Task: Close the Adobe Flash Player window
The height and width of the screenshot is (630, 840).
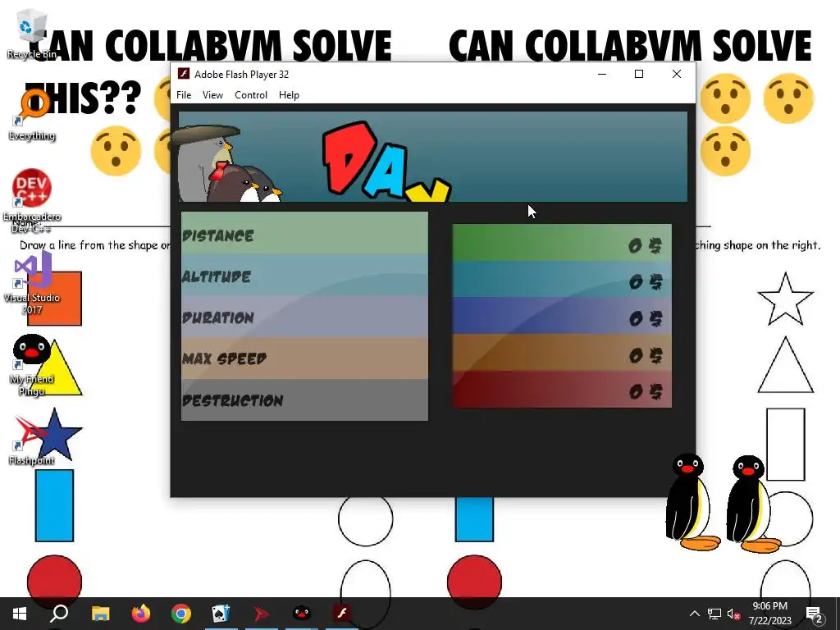Action: (677, 74)
